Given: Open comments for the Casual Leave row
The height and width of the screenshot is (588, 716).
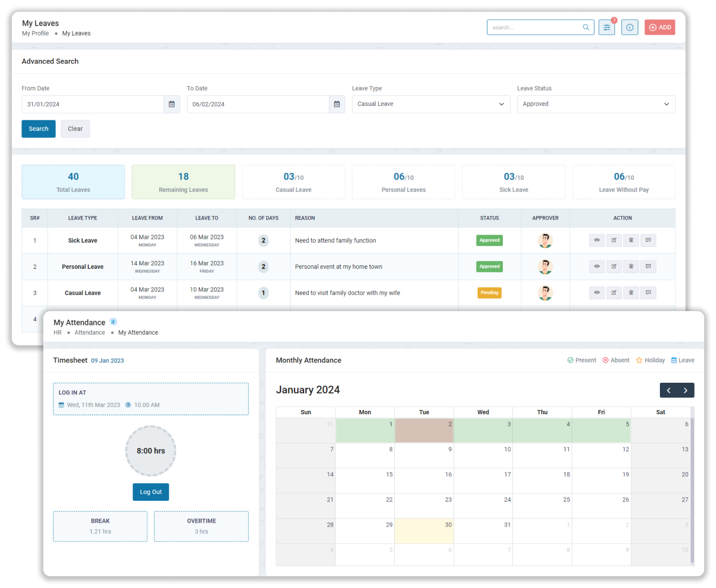Looking at the screenshot, I should click(648, 293).
